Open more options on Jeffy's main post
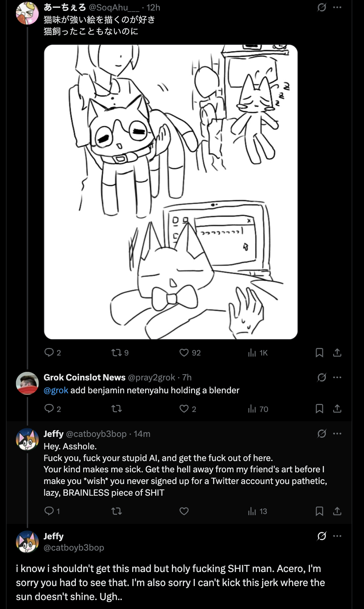This screenshot has height=609, width=364. click(337, 536)
